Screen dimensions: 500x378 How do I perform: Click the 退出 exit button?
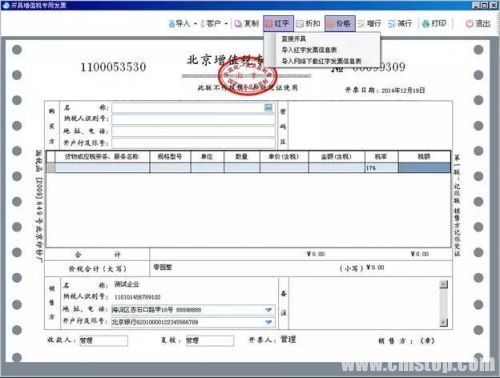click(x=478, y=24)
